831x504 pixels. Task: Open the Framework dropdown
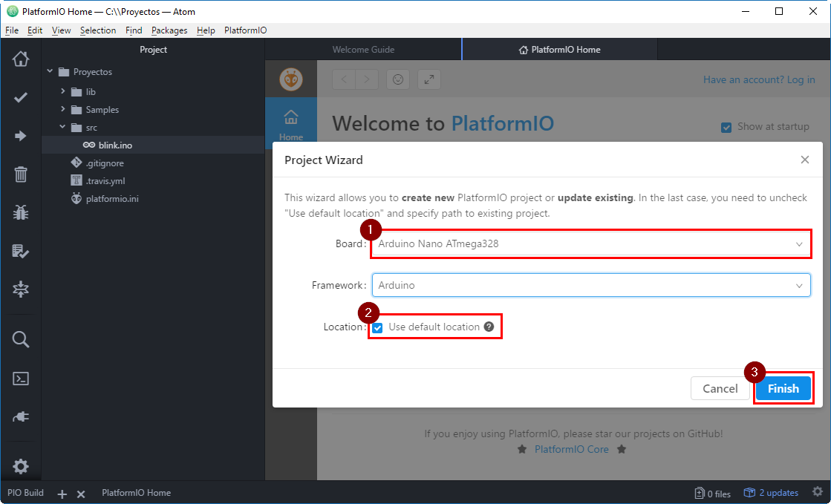tap(591, 285)
